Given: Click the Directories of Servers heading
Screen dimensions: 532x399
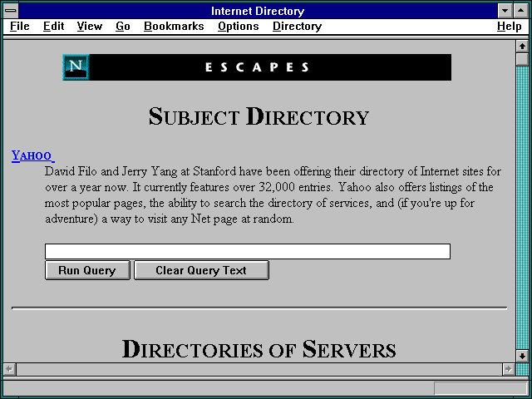Looking at the screenshot, I should point(259,349).
